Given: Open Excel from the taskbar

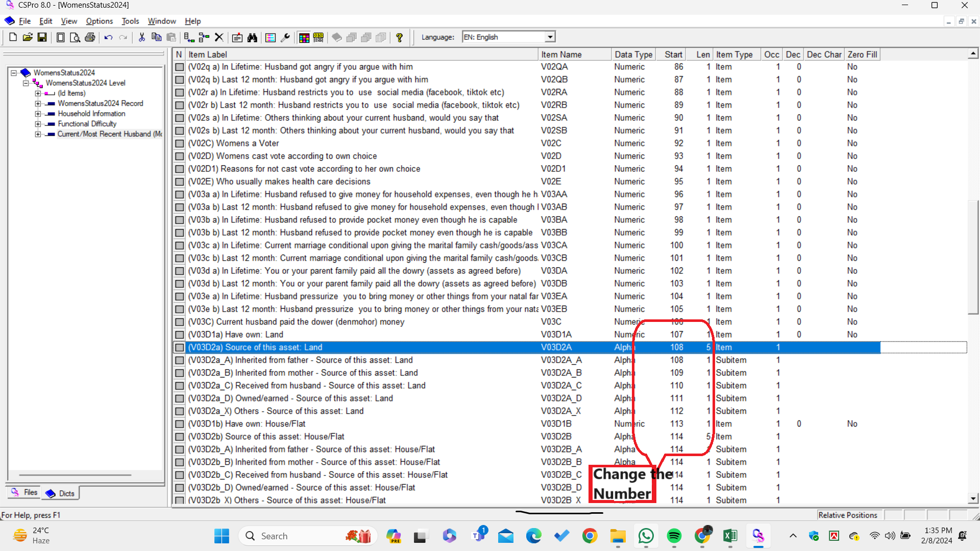Looking at the screenshot, I should pyautogui.click(x=730, y=536).
